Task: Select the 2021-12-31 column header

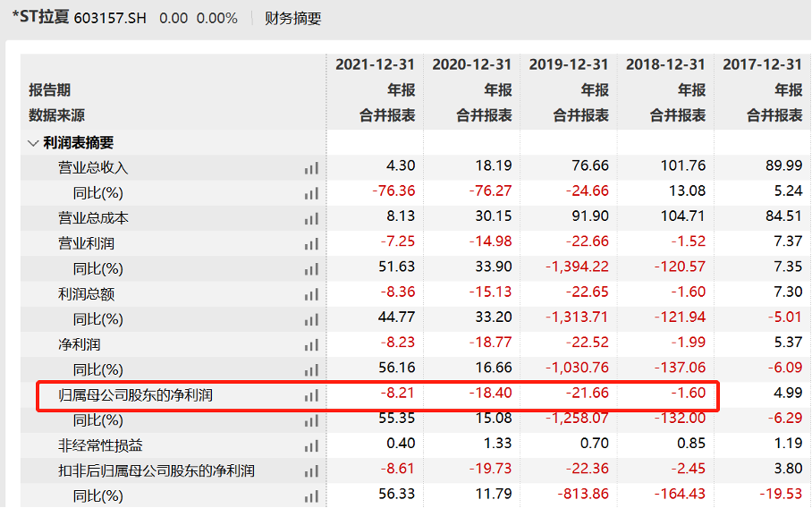Action: pos(375,64)
